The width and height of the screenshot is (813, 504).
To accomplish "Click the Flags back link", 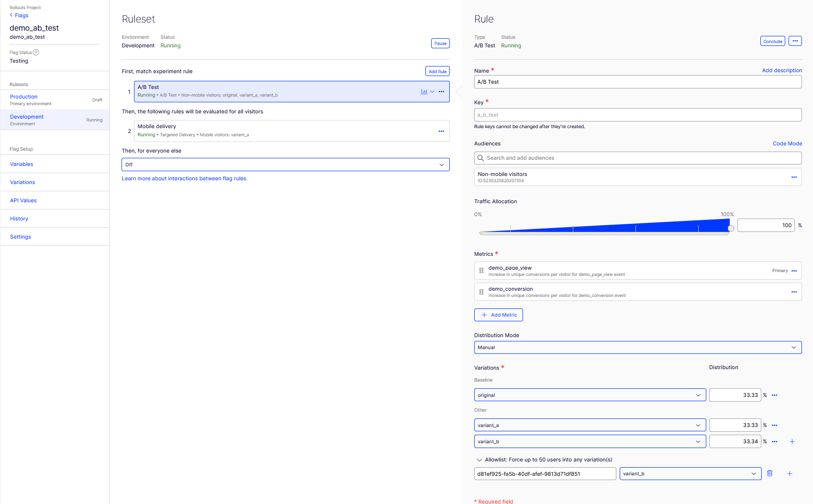I will pyautogui.click(x=22, y=15).
